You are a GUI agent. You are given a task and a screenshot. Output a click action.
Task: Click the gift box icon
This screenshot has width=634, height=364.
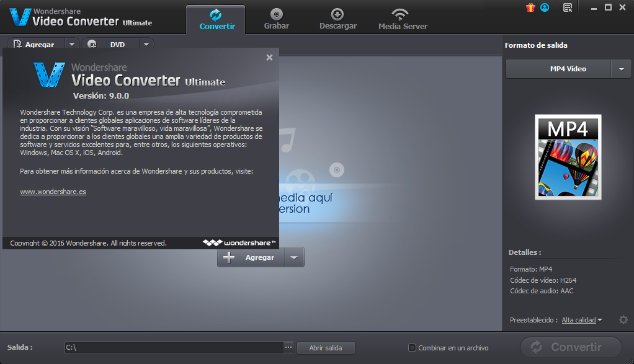tap(530, 7)
